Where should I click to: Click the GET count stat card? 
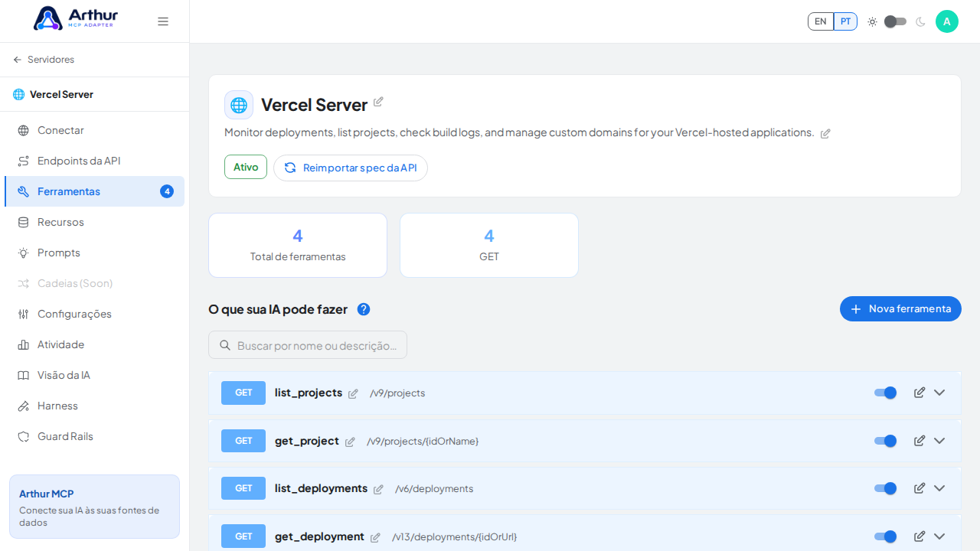point(489,245)
